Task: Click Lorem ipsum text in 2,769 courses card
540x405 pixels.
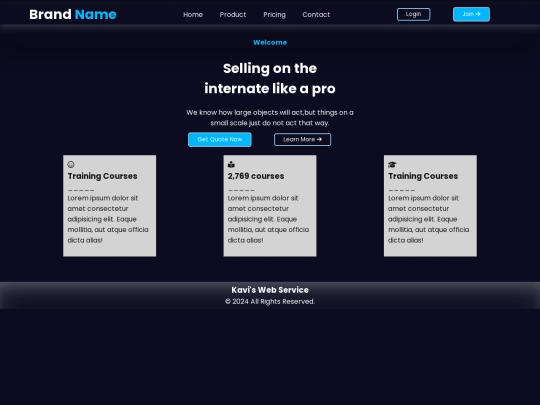Action: coord(268,219)
